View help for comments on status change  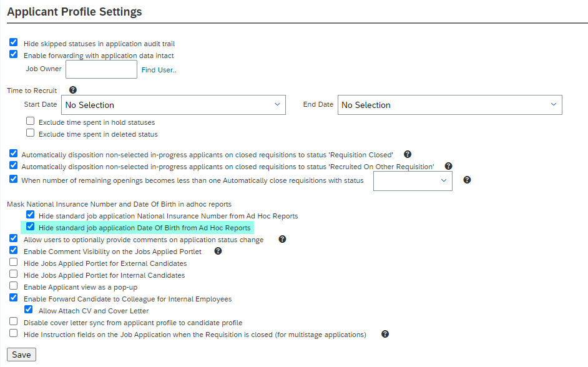tap(282, 239)
